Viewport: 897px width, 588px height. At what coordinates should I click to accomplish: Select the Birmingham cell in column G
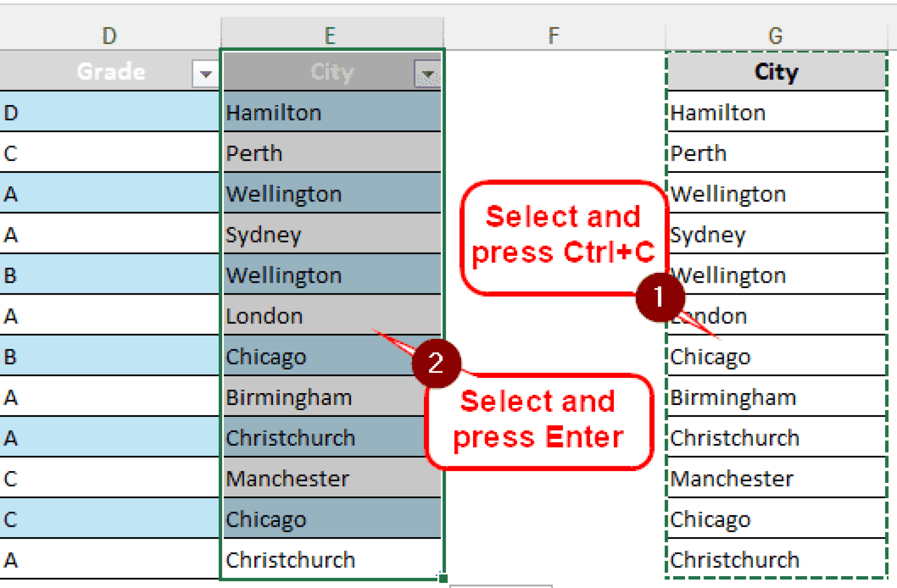click(x=775, y=397)
